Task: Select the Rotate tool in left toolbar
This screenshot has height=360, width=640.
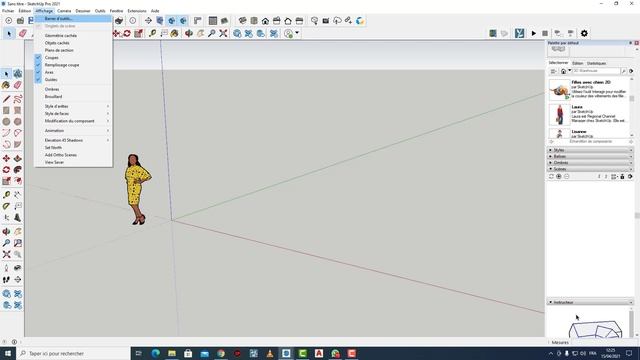Action: tap(6, 170)
